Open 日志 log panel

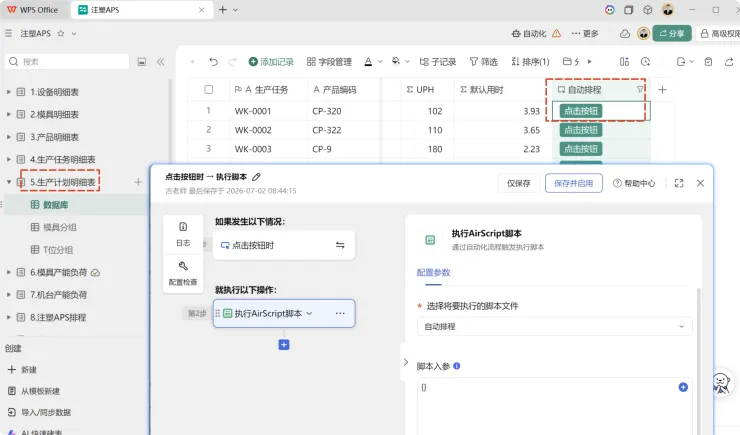[x=183, y=234]
